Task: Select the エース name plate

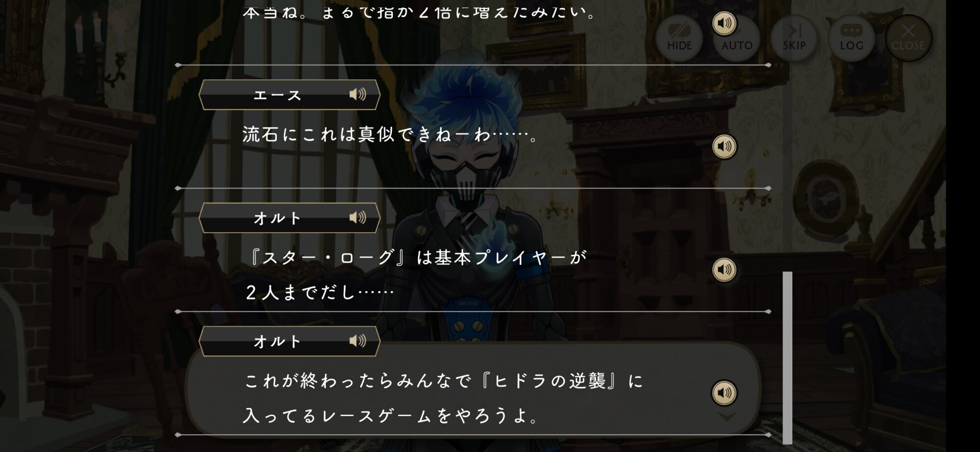Action: [290, 95]
